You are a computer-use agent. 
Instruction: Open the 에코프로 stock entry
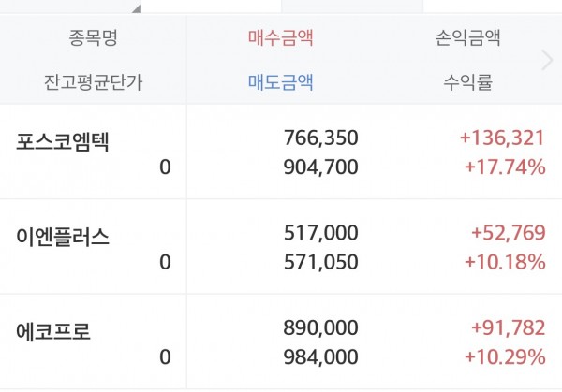pos(54,332)
